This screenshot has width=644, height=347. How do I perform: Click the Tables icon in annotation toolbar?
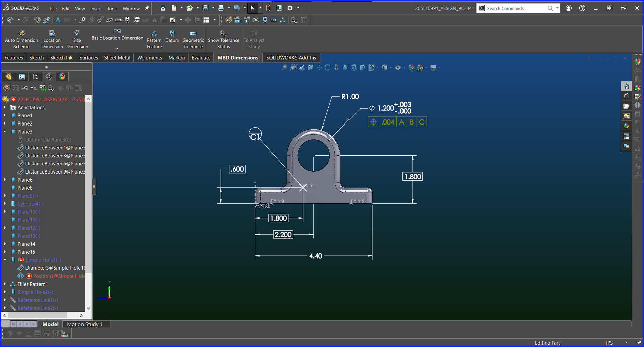(206, 20)
